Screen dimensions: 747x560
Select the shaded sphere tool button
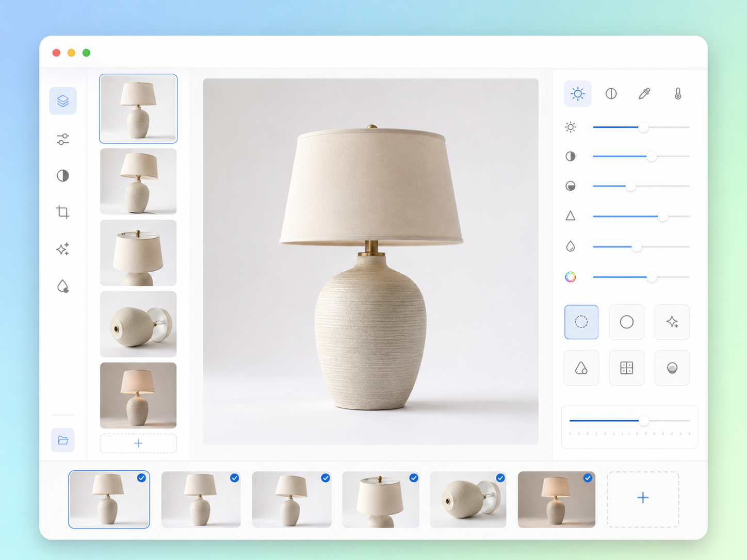[x=672, y=368]
